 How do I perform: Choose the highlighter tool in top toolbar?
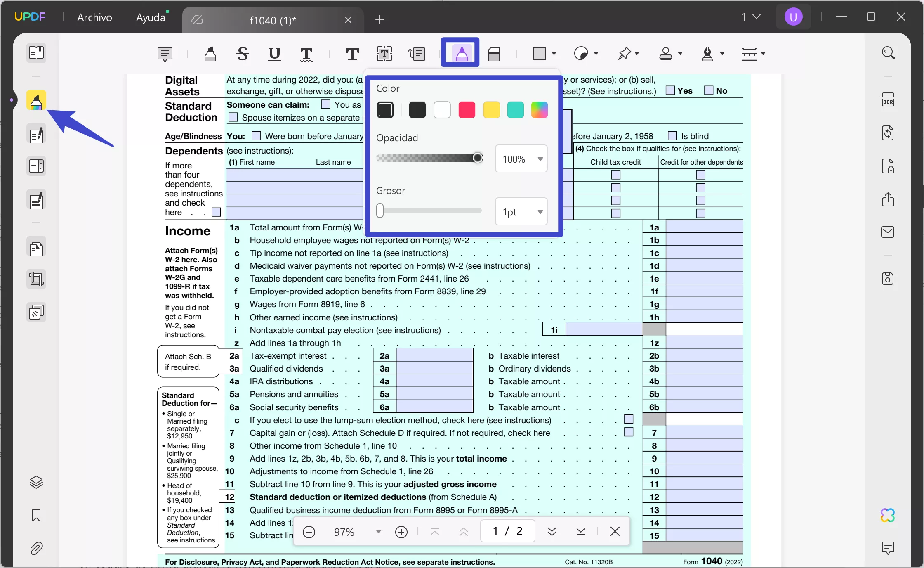tap(210, 54)
